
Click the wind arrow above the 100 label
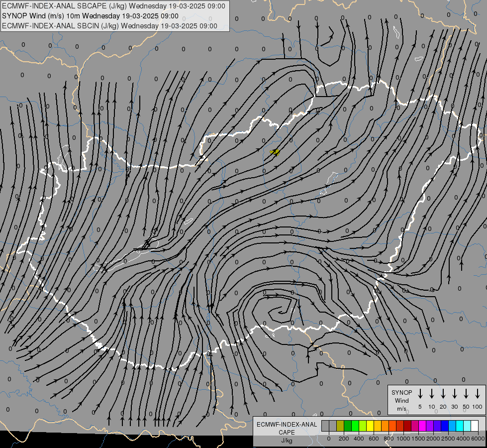(x=478, y=394)
